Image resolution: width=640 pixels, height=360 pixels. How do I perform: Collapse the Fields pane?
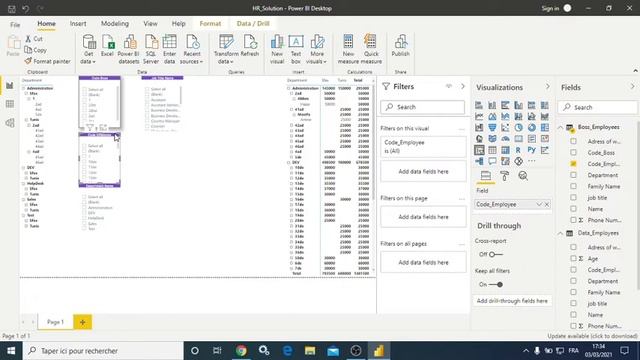point(632,87)
